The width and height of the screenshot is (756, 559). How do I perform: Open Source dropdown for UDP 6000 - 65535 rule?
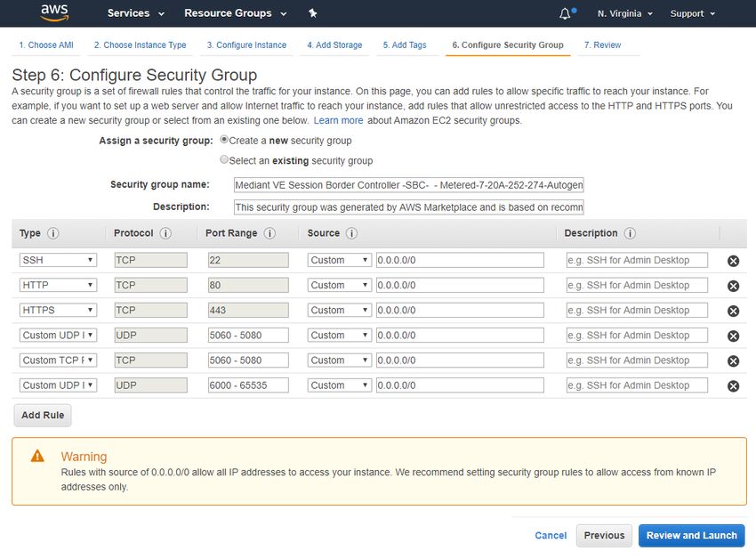tap(340, 385)
